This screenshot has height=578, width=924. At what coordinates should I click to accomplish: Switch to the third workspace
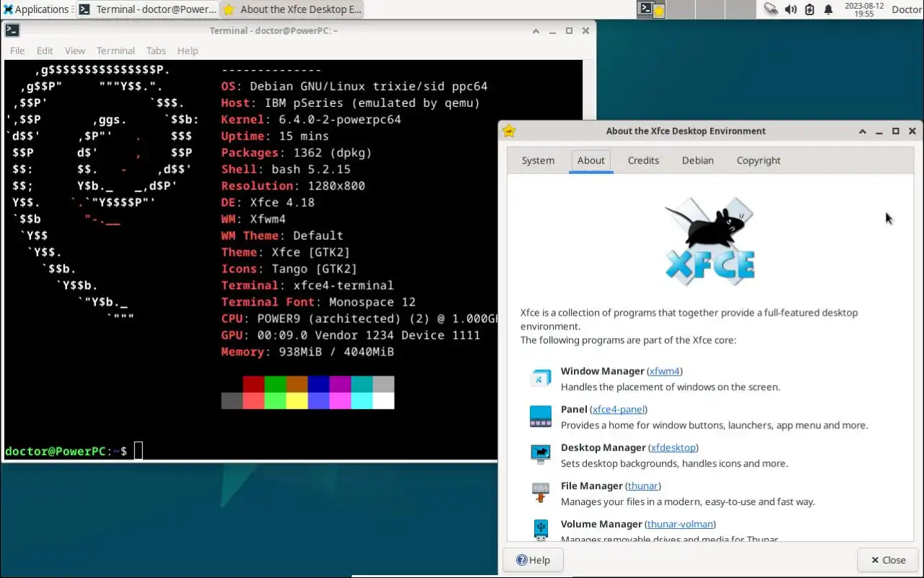coord(710,9)
